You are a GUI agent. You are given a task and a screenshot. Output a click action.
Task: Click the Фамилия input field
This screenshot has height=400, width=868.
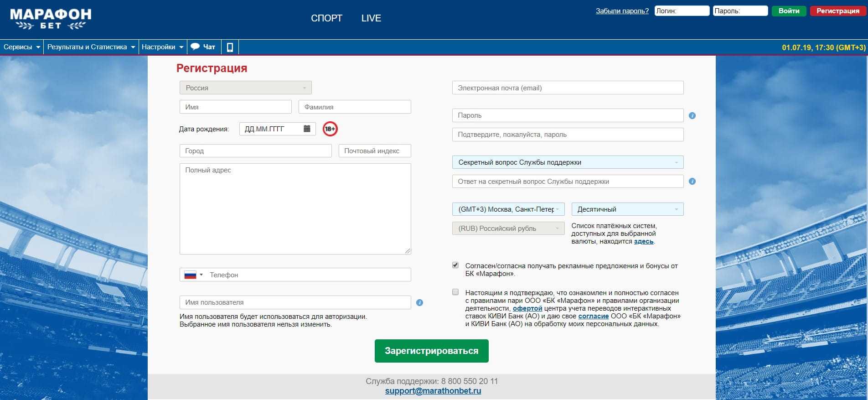355,107
